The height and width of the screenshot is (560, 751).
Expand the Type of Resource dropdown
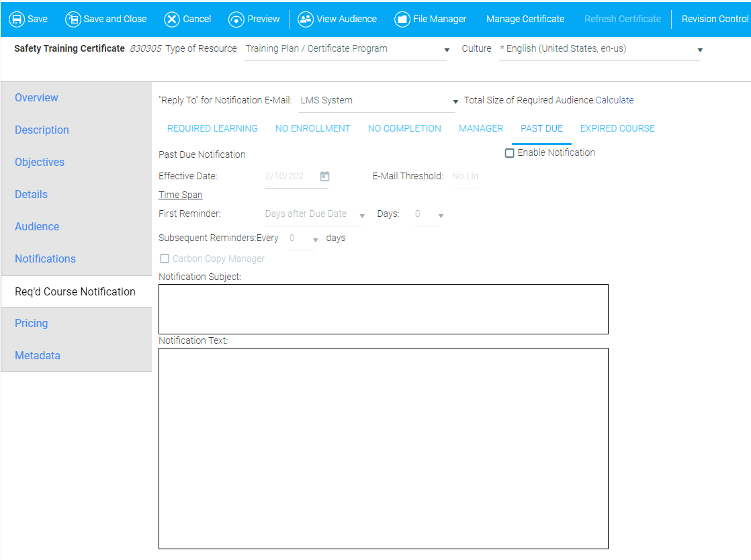click(x=447, y=50)
